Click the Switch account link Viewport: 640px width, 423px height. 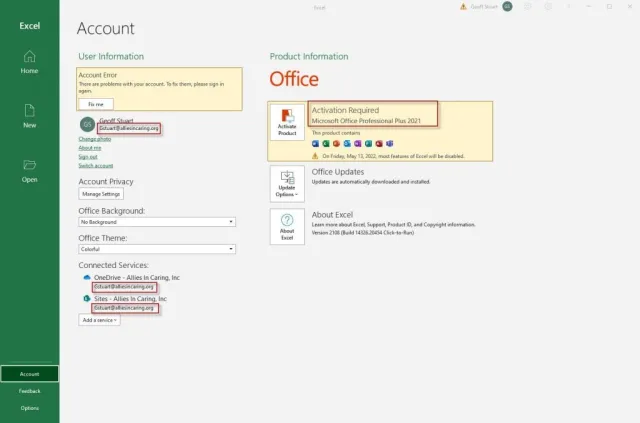click(96, 165)
